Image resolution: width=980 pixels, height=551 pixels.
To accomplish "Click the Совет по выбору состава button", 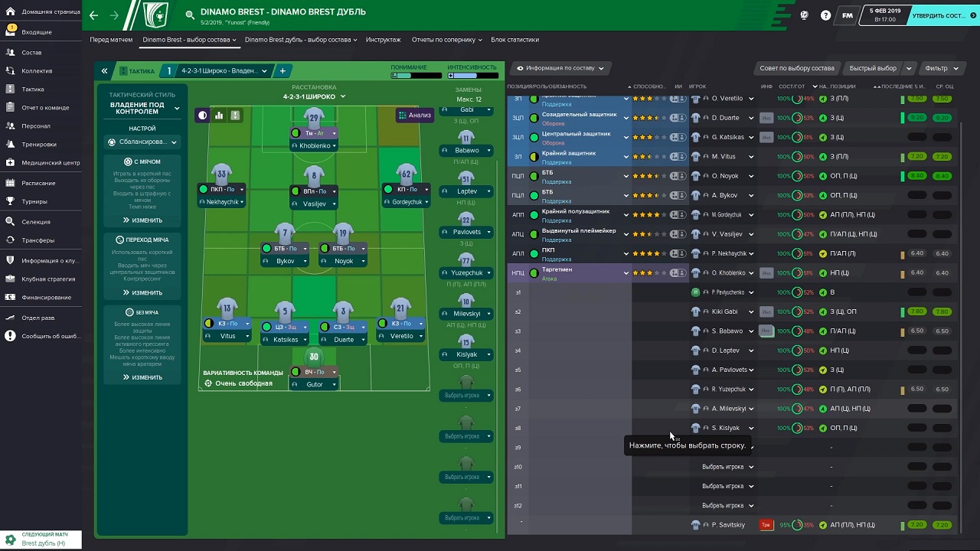I will 797,68.
